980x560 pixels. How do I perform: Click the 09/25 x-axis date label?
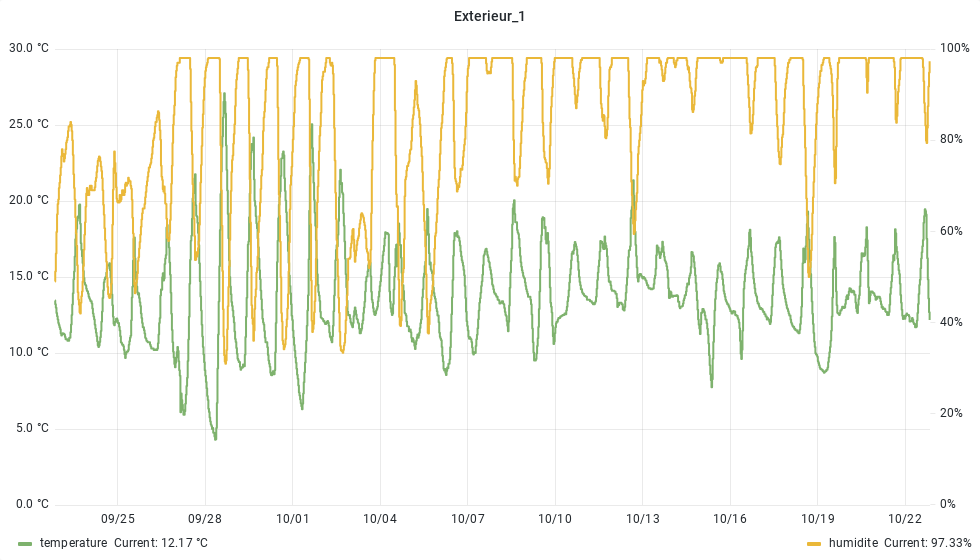(117, 519)
